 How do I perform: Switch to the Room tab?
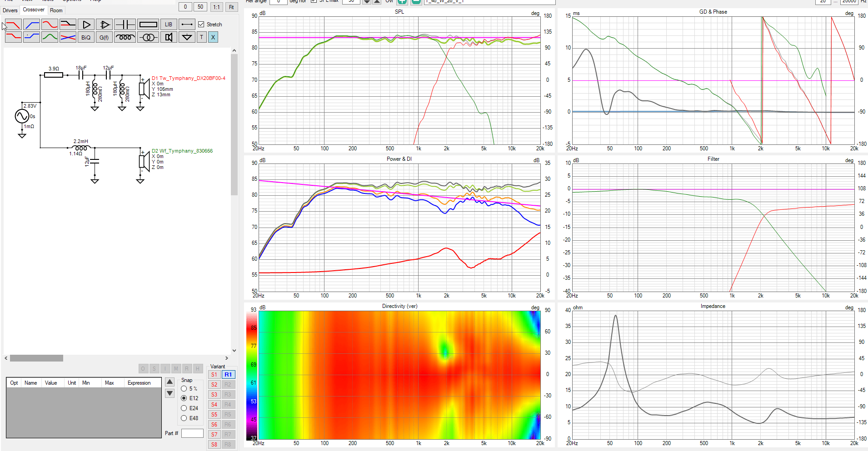pos(56,10)
